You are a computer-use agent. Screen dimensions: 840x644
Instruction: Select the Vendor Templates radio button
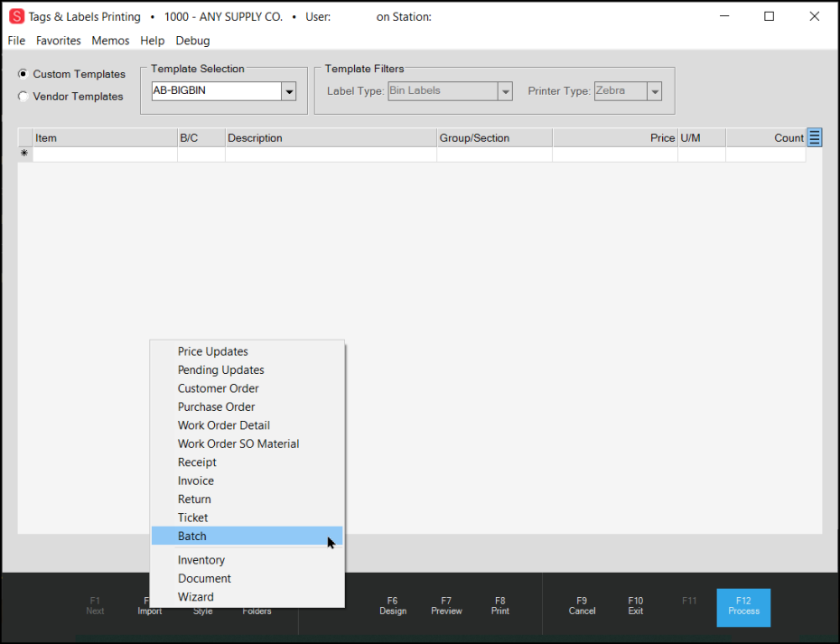[x=23, y=97]
